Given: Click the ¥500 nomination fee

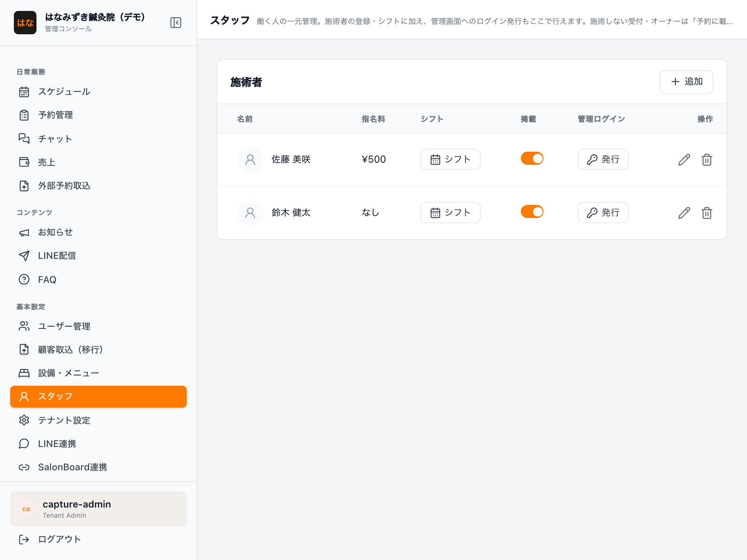Looking at the screenshot, I should (373, 159).
